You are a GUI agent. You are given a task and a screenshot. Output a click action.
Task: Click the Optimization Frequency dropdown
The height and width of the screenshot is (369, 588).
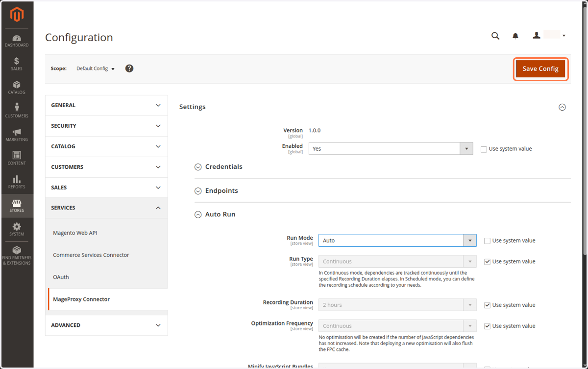[x=397, y=326]
